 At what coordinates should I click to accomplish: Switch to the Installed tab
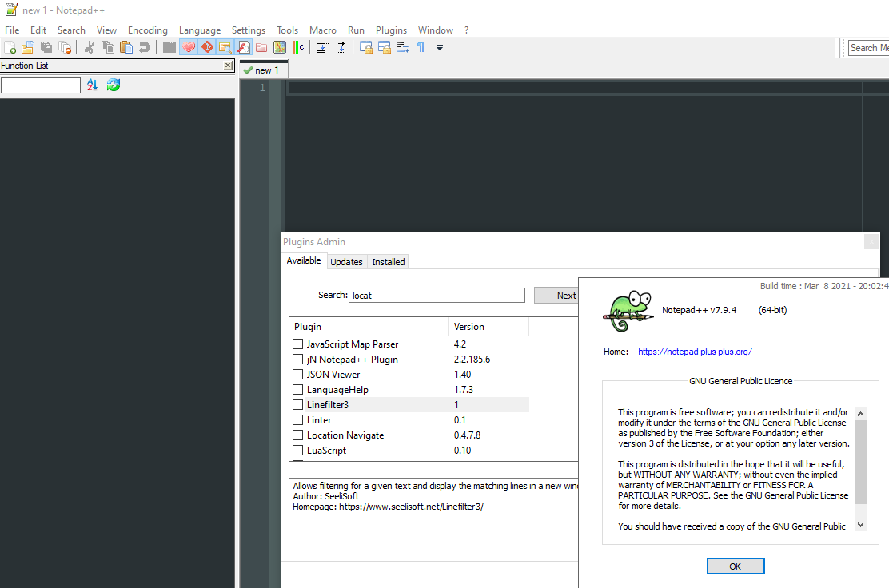click(389, 262)
